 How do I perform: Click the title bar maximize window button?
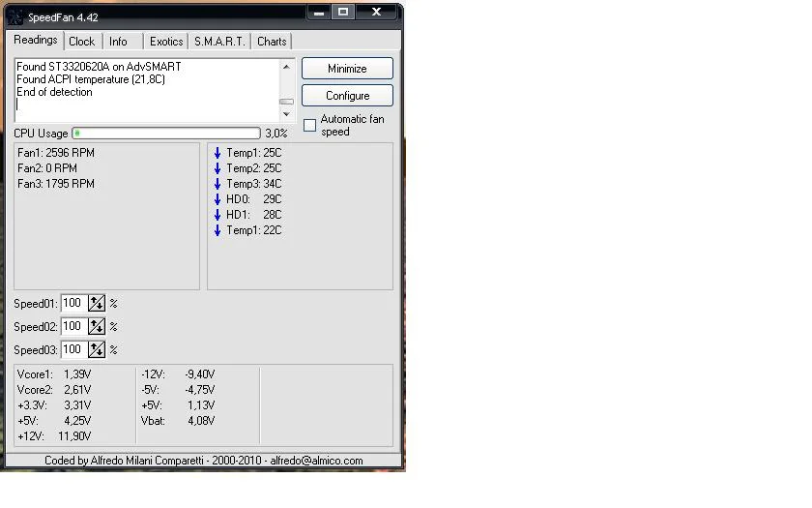(343, 12)
